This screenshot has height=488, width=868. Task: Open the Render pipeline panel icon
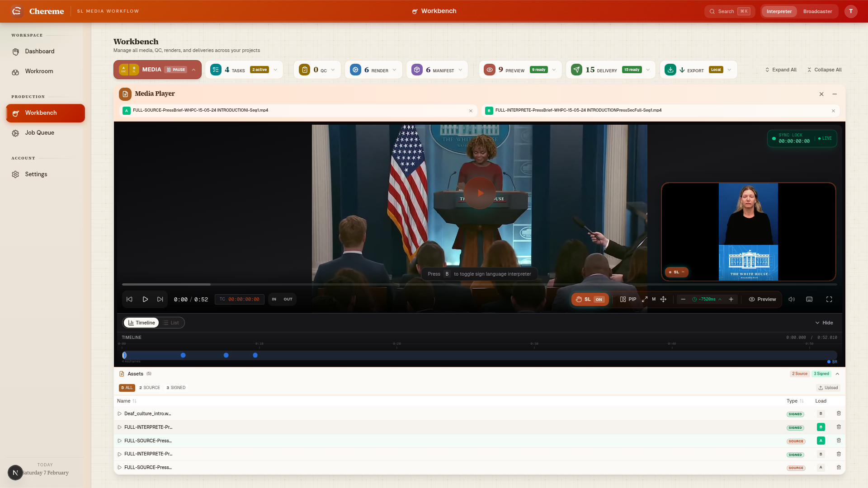(x=355, y=70)
